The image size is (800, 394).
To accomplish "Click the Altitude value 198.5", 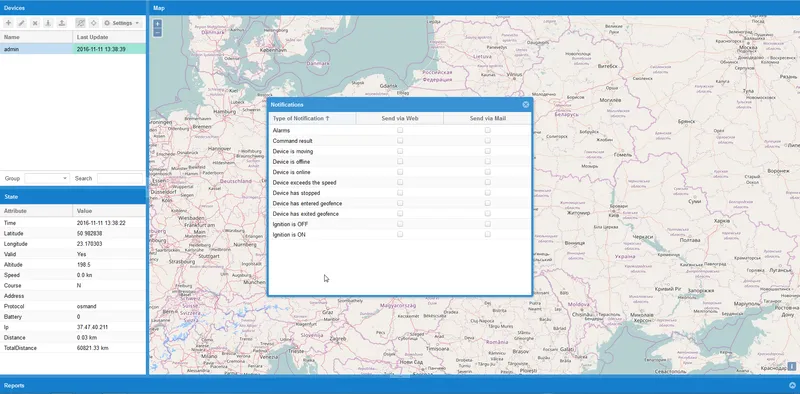I will (84, 265).
